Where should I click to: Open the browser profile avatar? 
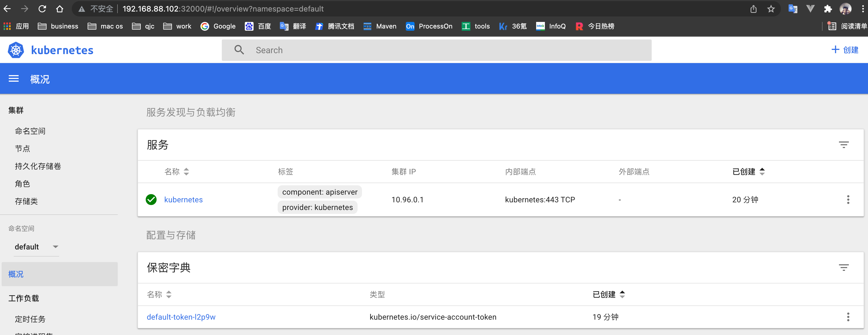tap(846, 9)
